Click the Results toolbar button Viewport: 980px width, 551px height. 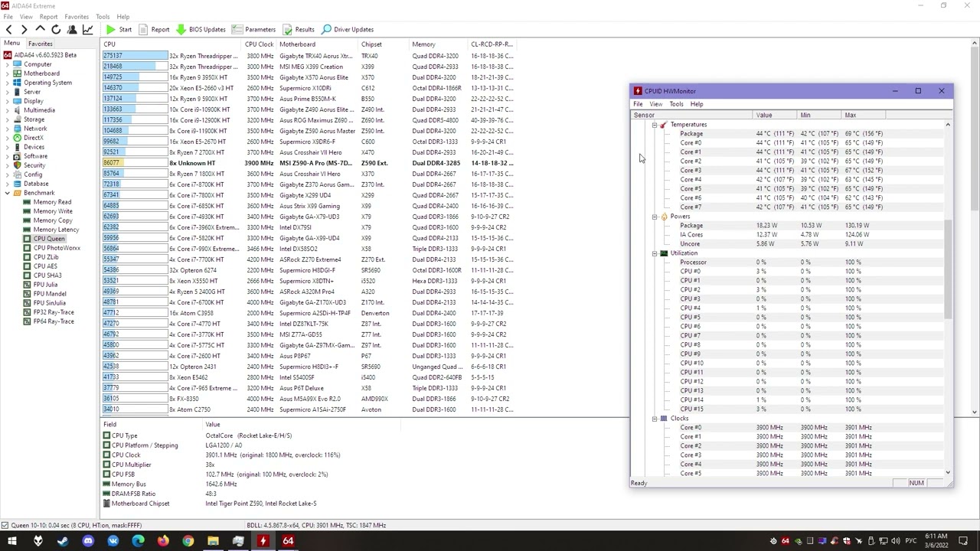(x=299, y=29)
